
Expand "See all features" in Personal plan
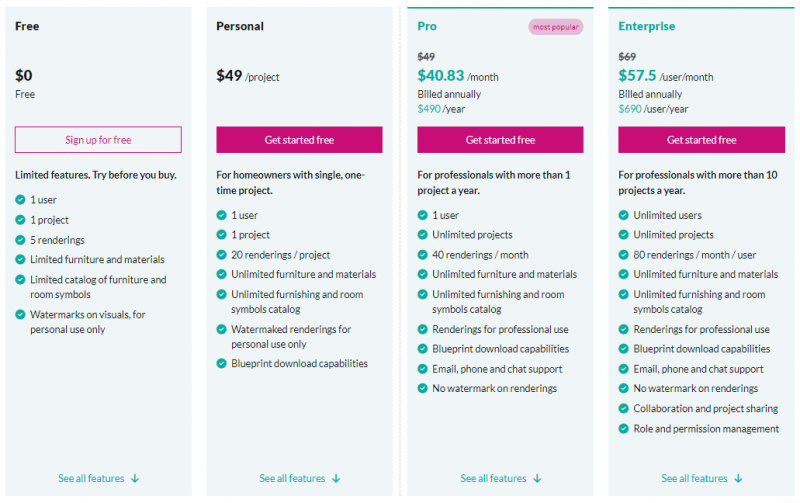tap(299, 478)
